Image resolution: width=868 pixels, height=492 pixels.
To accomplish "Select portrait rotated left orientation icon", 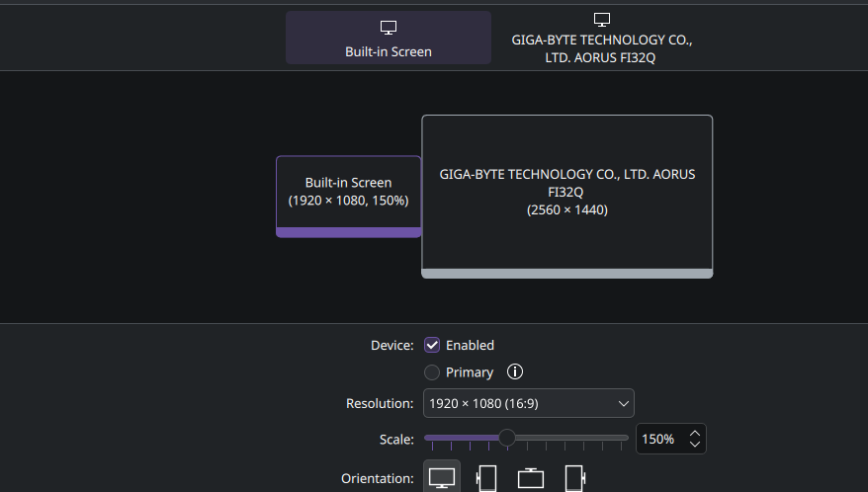I will 486,477.
